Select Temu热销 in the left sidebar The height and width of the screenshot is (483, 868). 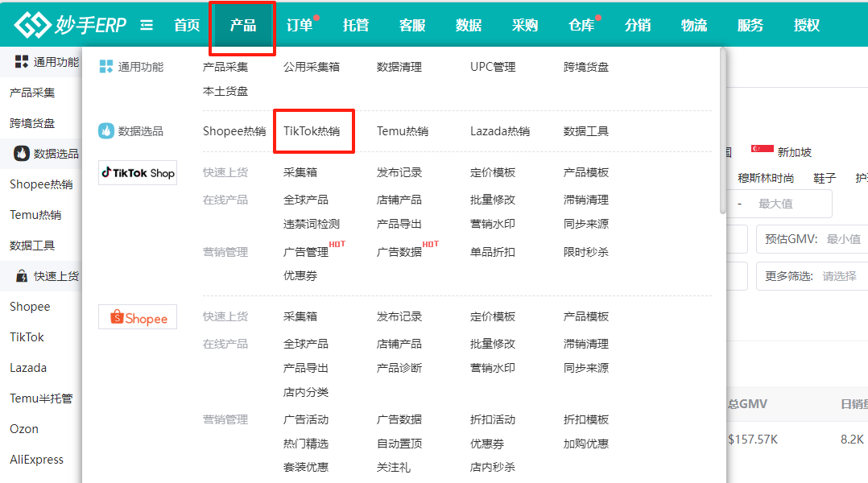[35, 215]
